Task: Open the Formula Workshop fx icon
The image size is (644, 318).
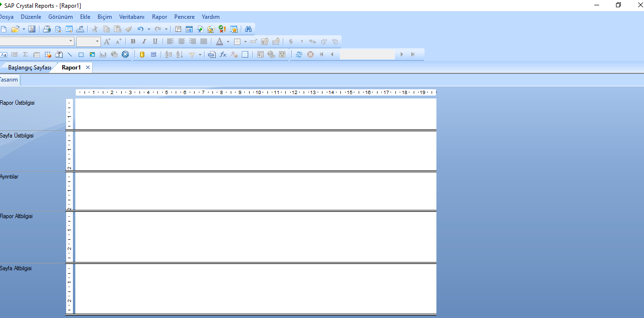Action: point(223,55)
